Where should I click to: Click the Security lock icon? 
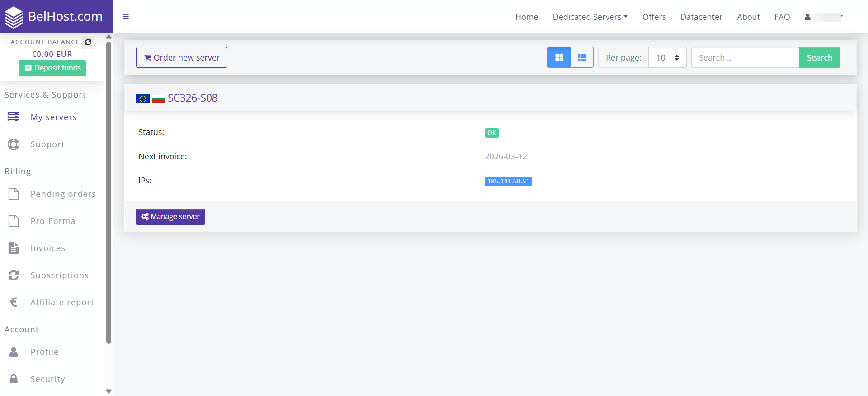[x=14, y=379]
